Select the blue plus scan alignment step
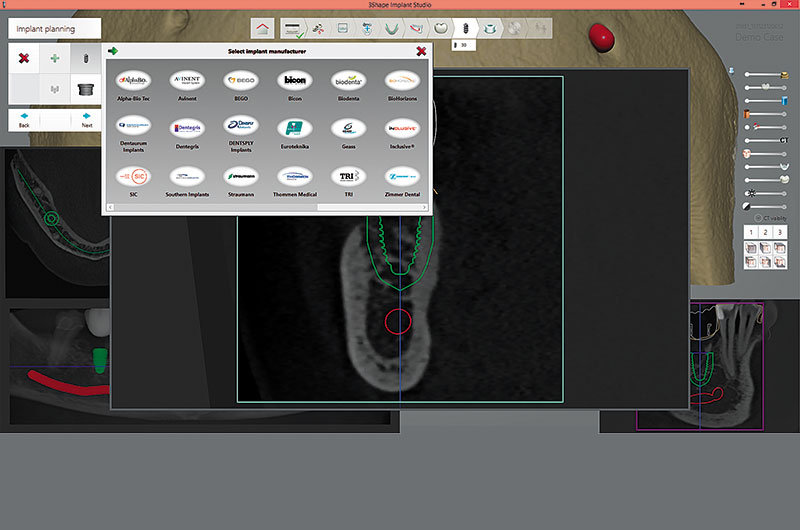The image size is (800, 530). 367,29
